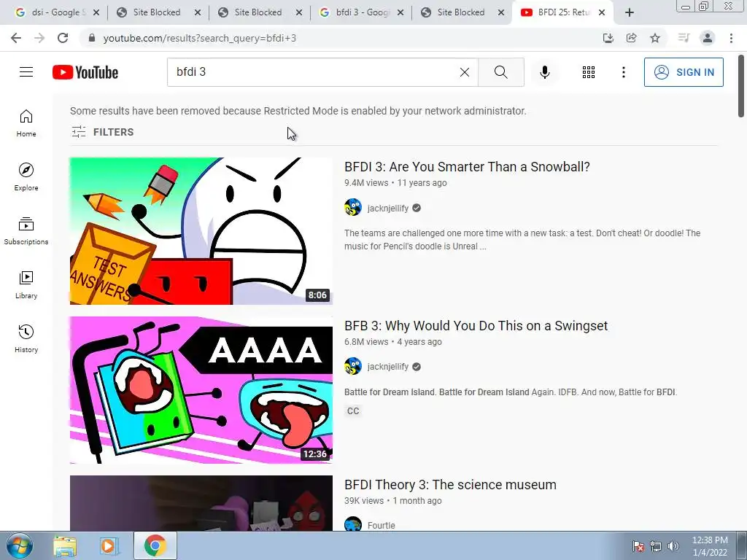Open the search FILTERS panel
Image resolution: width=747 pixels, height=560 pixels.
102,132
